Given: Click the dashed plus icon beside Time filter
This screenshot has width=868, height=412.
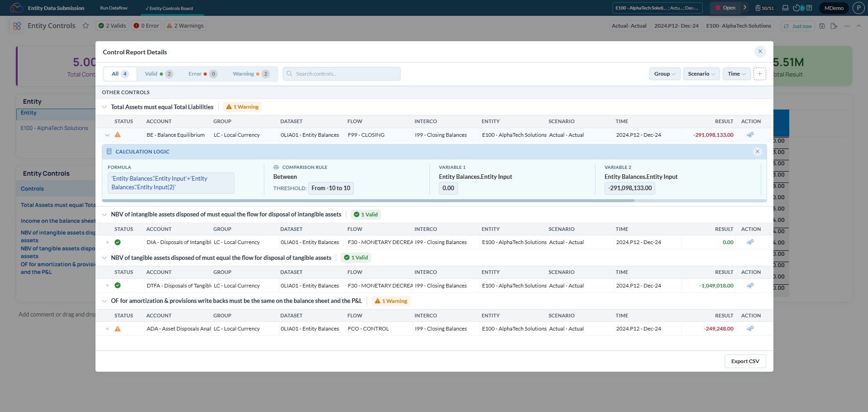Looking at the screenshot, I should point(759,74).
